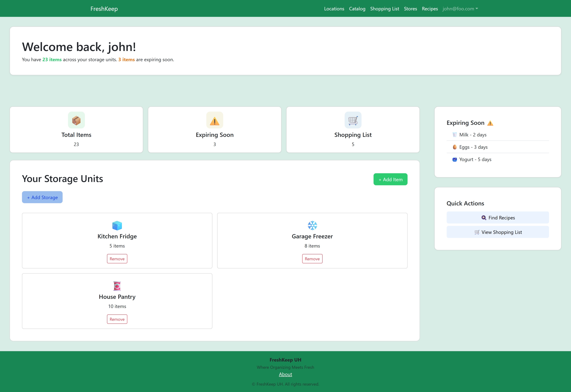Open the Locations menu item
The width and height of the screenshot is (571, 392).
[334, 9]
